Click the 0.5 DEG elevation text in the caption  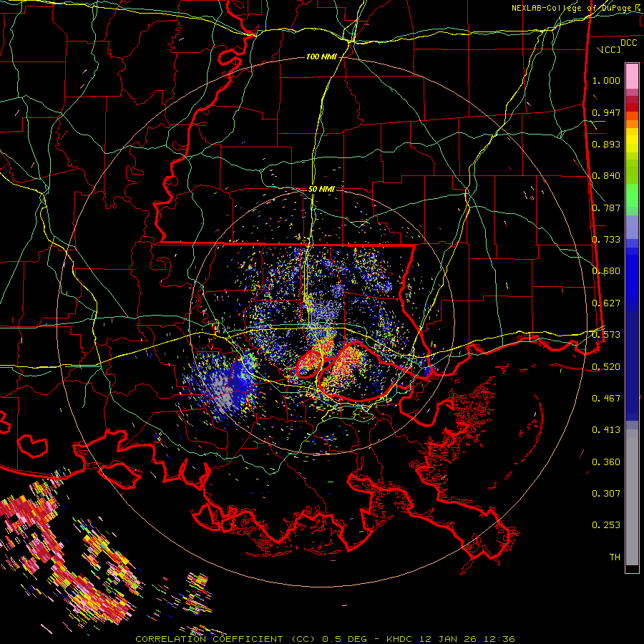344,639
